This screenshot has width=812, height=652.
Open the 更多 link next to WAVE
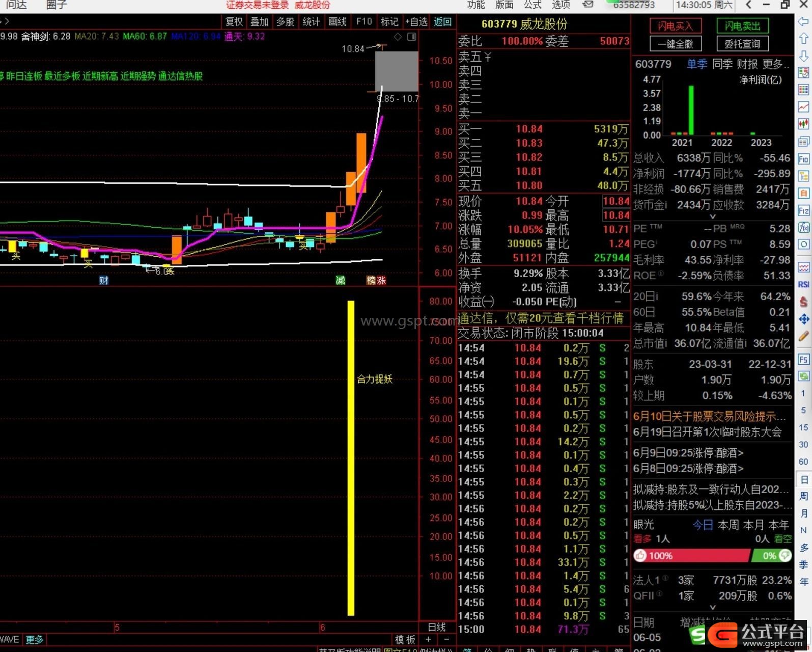click(x=35, y=640)
